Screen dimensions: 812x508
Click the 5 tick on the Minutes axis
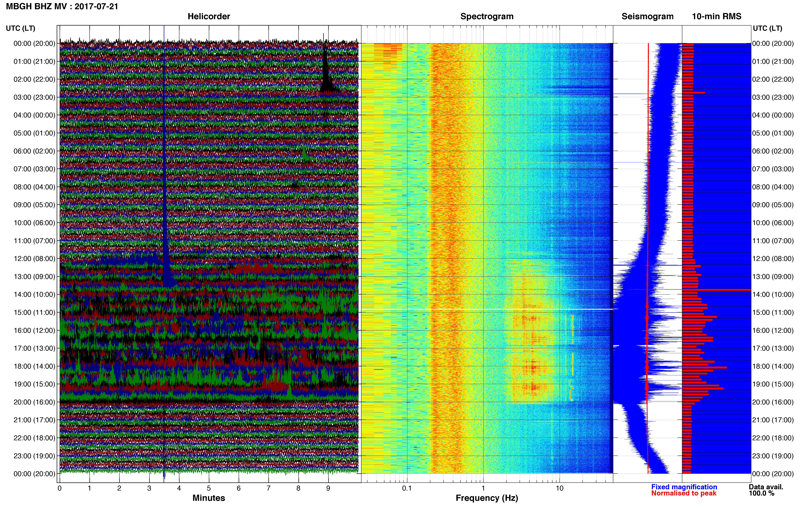point(209,488)
